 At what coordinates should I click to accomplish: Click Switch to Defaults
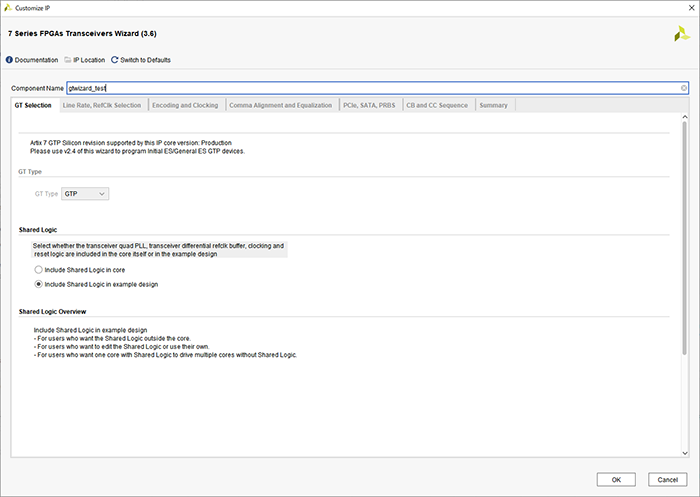point(145,60)
